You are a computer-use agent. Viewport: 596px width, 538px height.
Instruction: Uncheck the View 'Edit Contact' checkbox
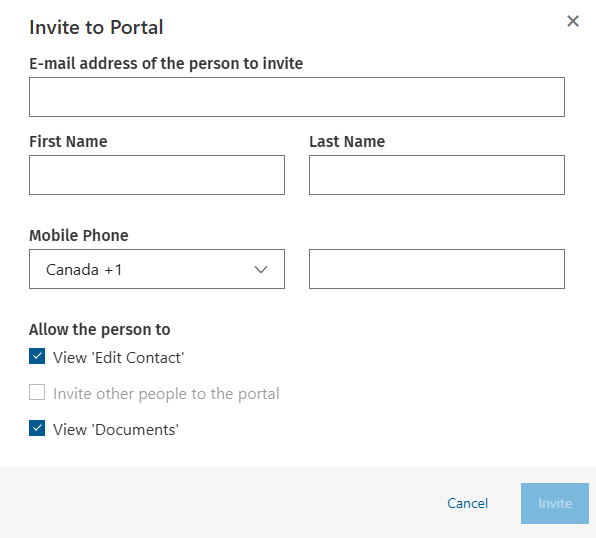(37, 356)
